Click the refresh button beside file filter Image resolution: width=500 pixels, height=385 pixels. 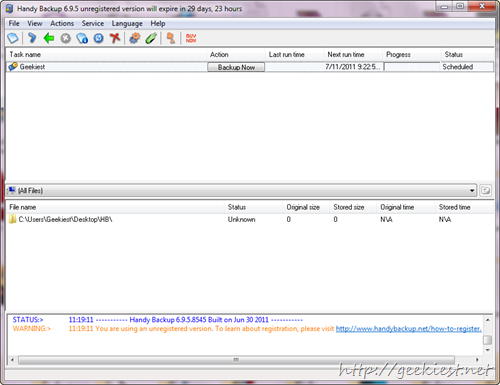(x=486, y=191)
